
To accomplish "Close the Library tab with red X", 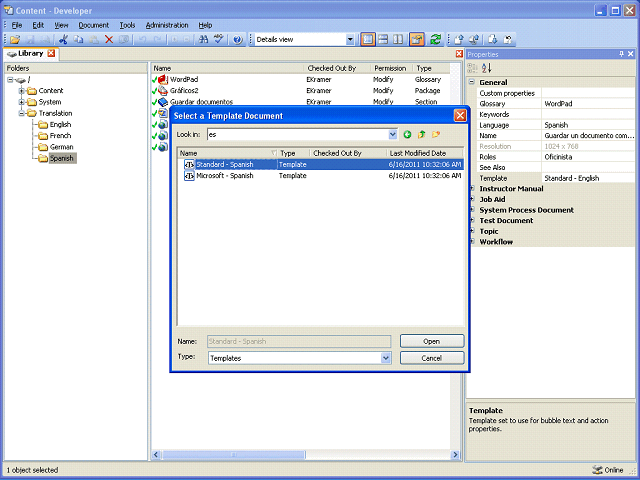I will (x=51, y=53).
